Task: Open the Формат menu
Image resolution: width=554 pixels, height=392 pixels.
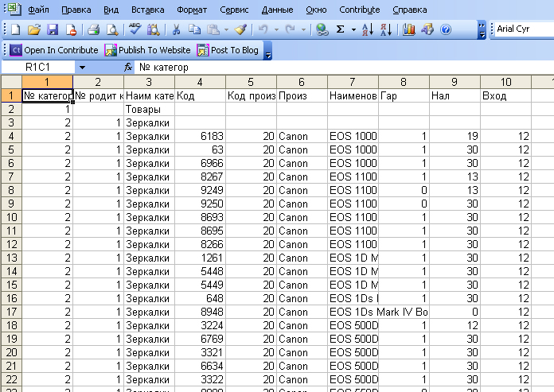Action: (x=192, y=10)
